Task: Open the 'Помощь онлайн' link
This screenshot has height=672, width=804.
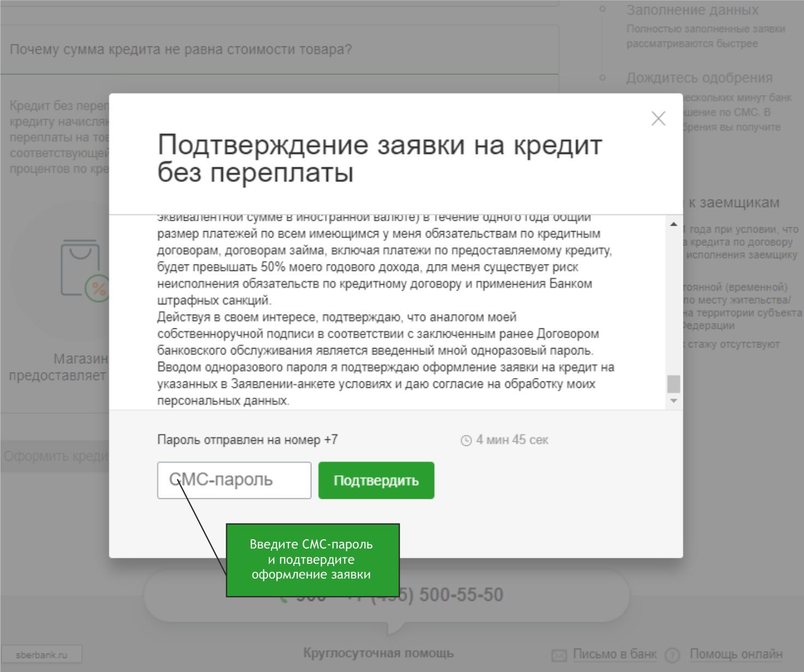Action: (x=736, y=654)
